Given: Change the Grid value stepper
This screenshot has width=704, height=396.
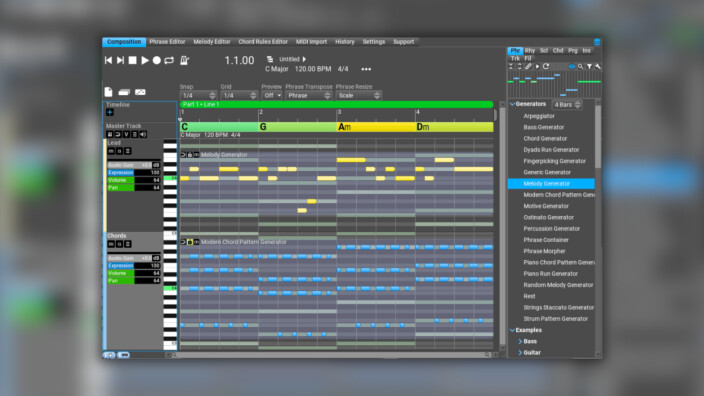Looking at the screenshot, I should (253, 96).
